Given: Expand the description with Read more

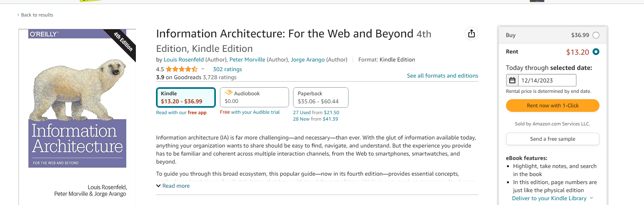Looking at the screenshot, I should (x=173, y=186).
